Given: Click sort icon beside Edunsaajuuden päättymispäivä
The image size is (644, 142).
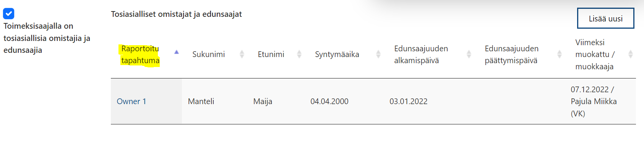Looking at the screenshot, I should tap(560, 54).
